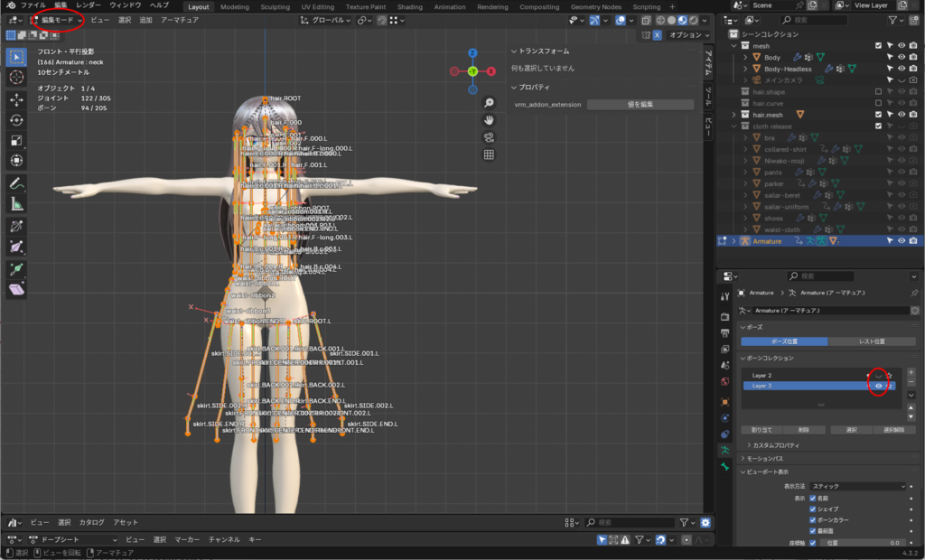Screen dimensions: 925x560
Task: Activate the Cursor tool
Action: (16, 78)
